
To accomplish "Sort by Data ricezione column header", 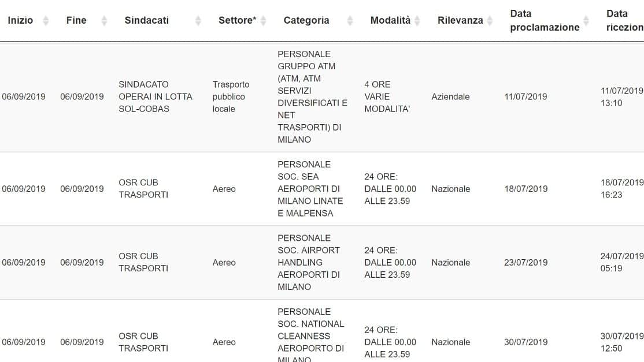I will pyautogui.click(x=625, y=21).
